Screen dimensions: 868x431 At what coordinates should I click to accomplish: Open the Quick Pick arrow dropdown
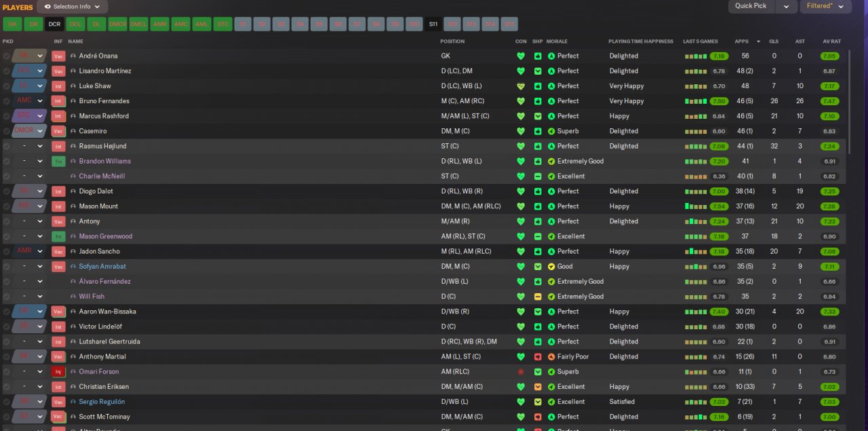point(786,6)
